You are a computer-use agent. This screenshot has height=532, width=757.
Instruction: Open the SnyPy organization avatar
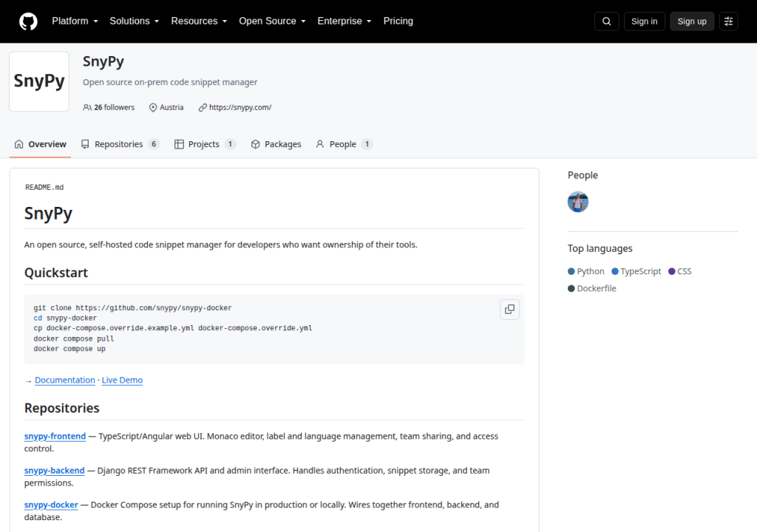point(39,81)
